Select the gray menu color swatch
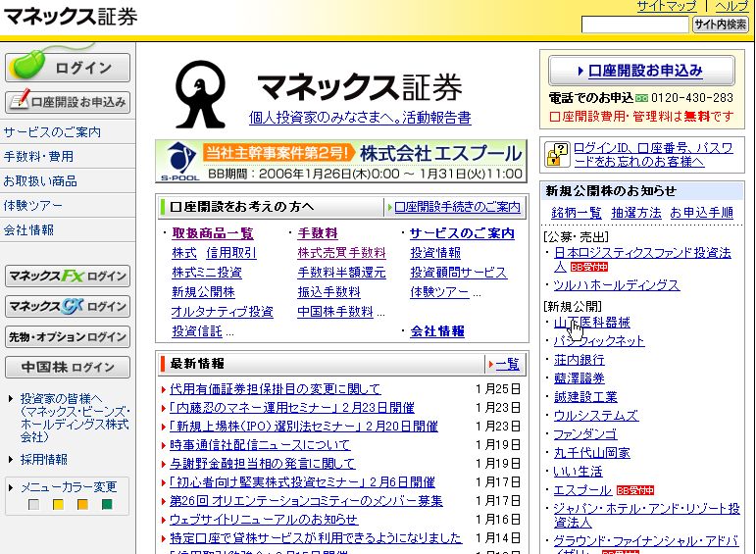 [34, 505]
